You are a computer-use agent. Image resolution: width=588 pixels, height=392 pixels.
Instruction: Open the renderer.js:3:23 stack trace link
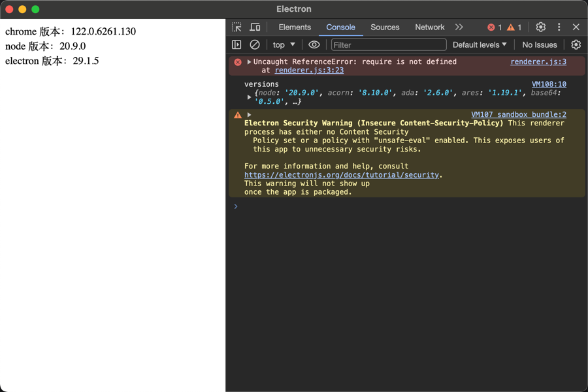309,70
